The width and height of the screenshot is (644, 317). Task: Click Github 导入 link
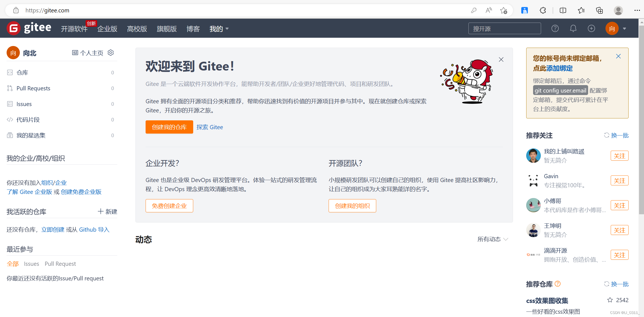pos(94,229)
